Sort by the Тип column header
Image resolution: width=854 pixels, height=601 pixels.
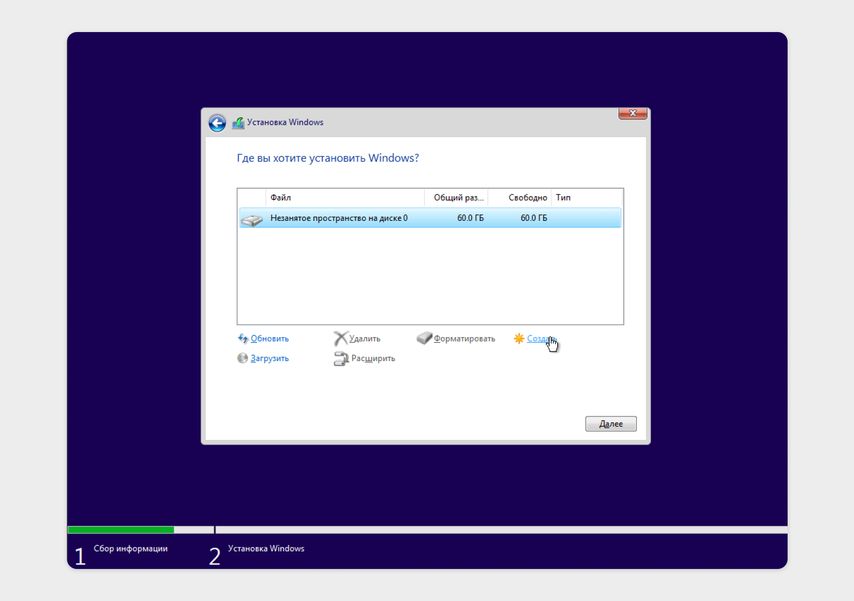pos(587,197)
